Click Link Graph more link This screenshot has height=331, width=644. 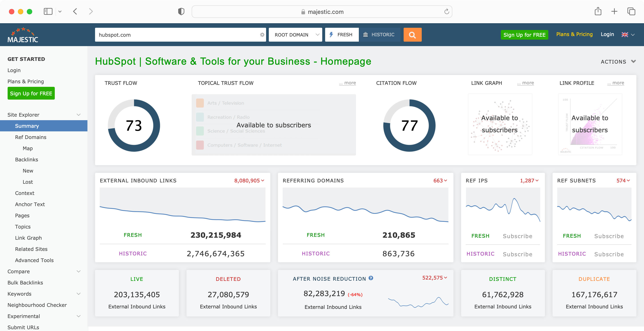[x=525, y=83]
